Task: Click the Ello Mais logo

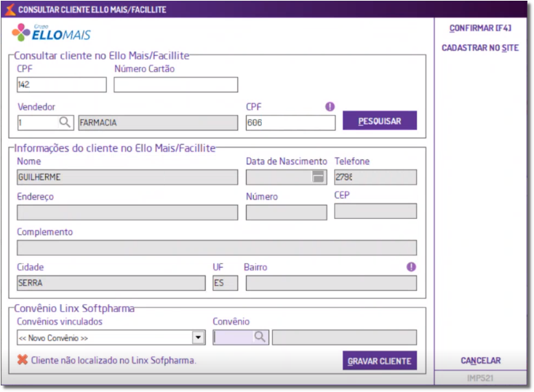Action: point(52,33)
